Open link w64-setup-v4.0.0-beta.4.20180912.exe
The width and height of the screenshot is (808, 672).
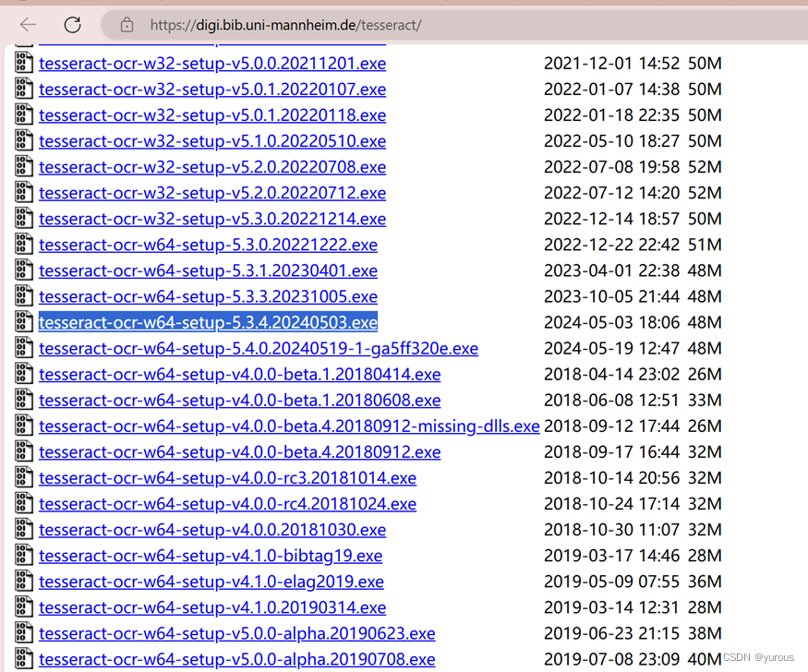point(239,452)
